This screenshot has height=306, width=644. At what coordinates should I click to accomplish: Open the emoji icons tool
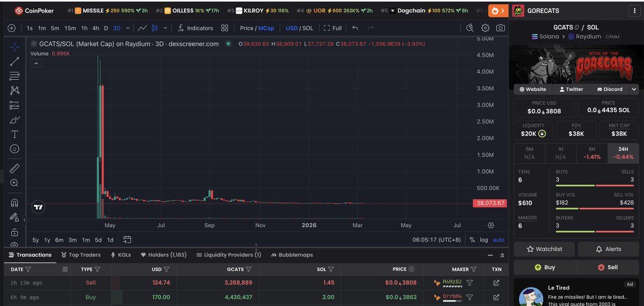14,148
